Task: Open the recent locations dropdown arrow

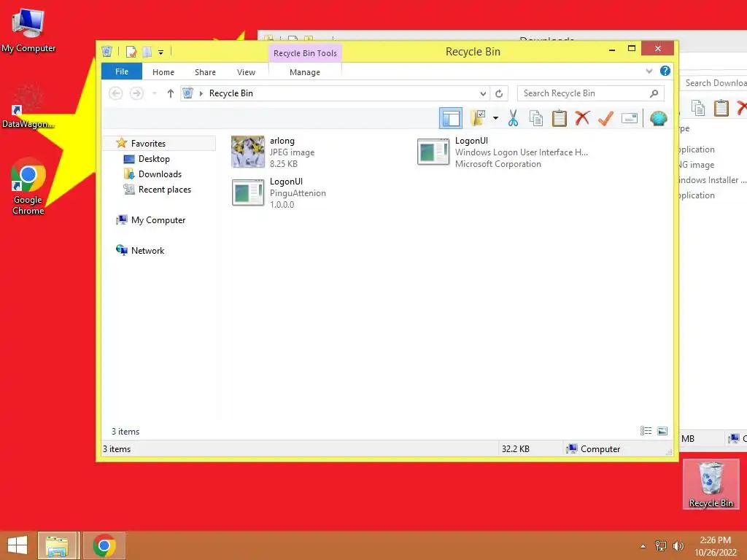Action: 155,93
